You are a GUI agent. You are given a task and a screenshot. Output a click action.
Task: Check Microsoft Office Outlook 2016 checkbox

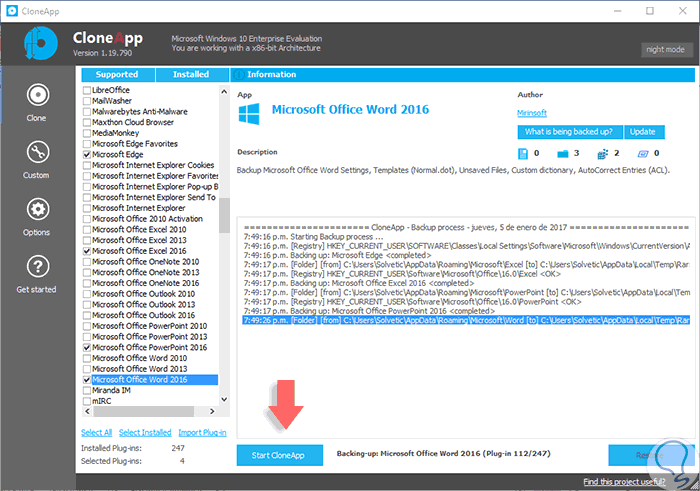point(87,315)
